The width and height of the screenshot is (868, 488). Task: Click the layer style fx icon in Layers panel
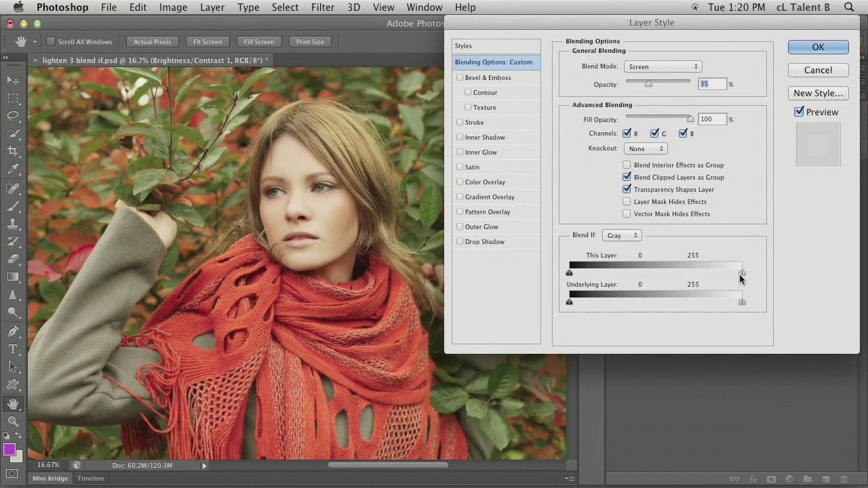tap(752, 479)
